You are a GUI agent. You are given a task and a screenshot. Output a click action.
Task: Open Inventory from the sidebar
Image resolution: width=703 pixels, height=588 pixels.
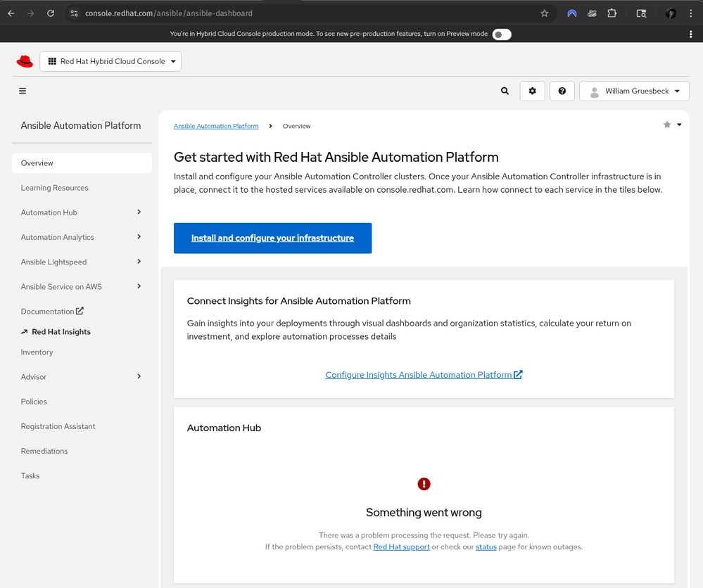pyautogui.click(x=37, y=352)
